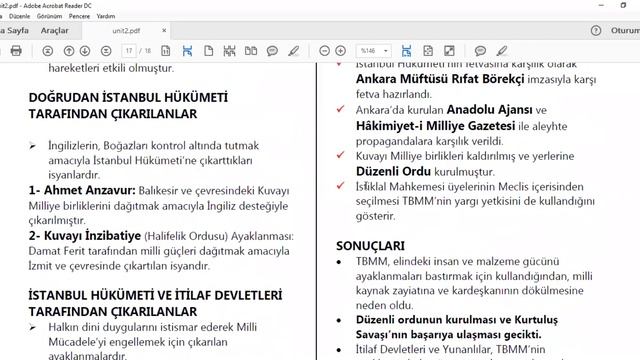The image size is (640, 360).
Task: Zoom out with the minus button
Action: point(324,51)
